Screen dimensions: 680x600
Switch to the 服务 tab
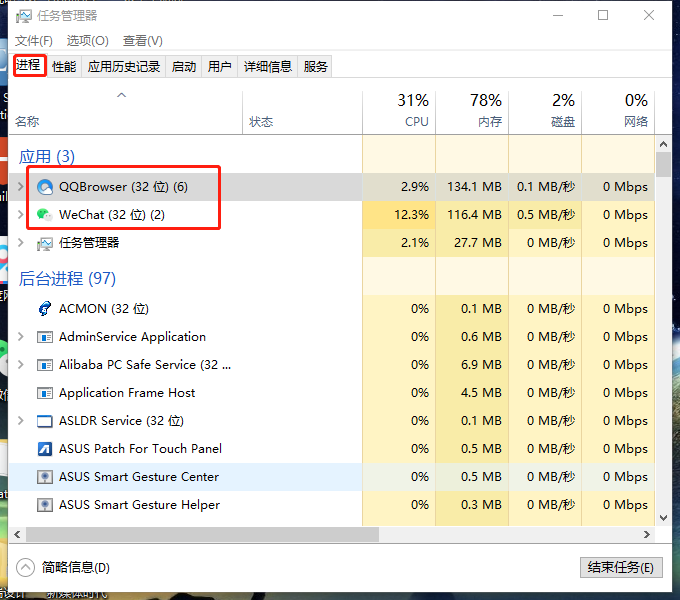(315, 67)
